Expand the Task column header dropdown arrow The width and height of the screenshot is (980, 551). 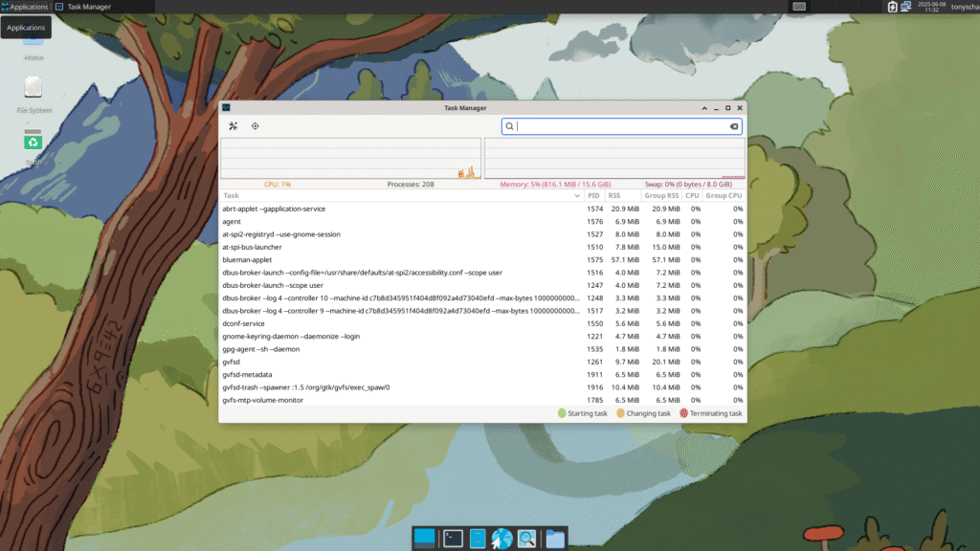[577, 195]
